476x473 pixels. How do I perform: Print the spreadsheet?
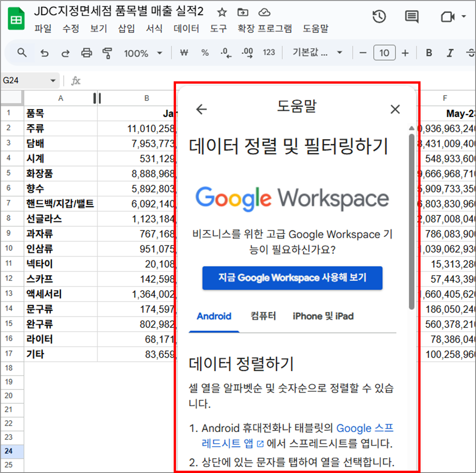[87, 53]
